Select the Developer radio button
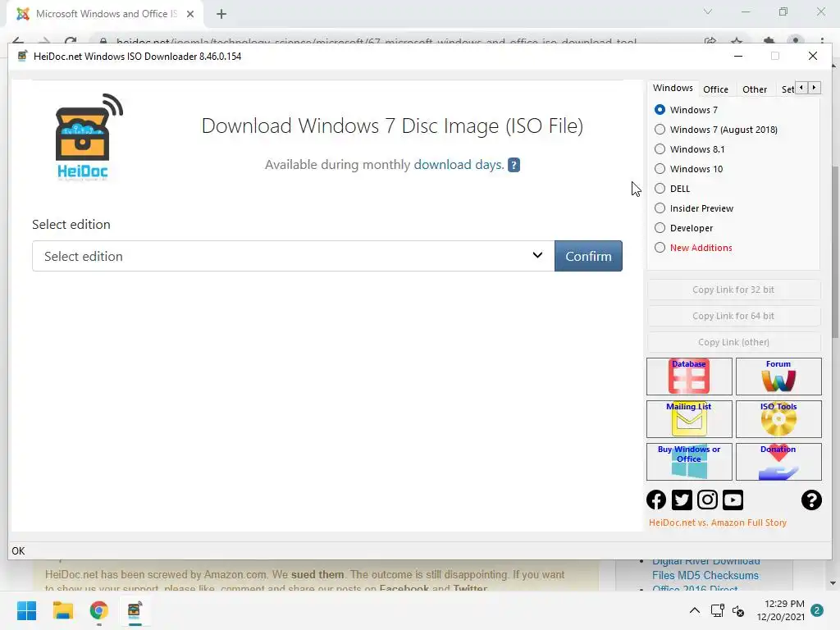This screenshot has width=840, height=630. point(660,228)
